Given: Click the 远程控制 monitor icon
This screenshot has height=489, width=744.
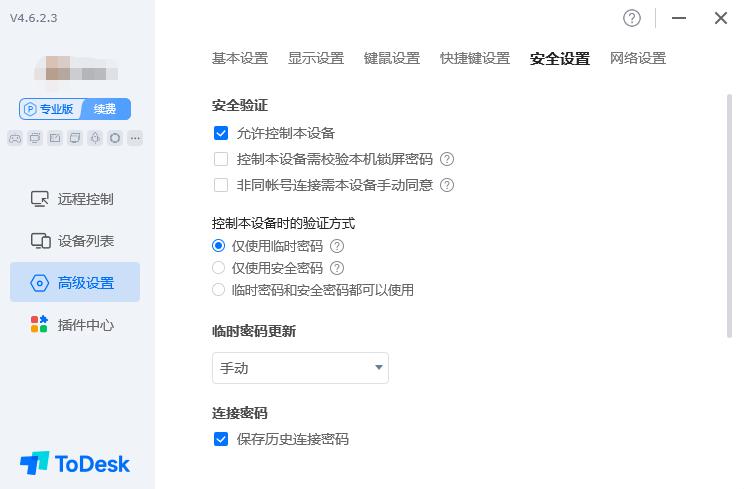Looking at the screenshot, I should point(39,199).
